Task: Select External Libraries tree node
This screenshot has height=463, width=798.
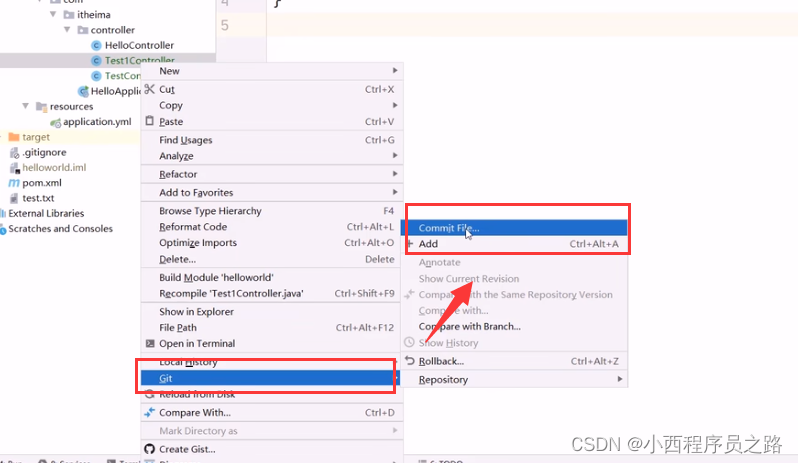Action: [46, 213]
